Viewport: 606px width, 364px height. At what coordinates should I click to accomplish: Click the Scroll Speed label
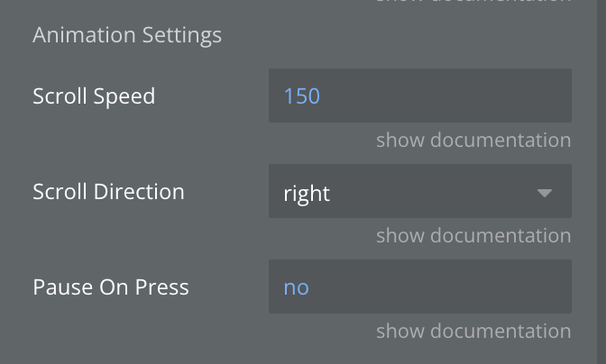coord(94,96)
